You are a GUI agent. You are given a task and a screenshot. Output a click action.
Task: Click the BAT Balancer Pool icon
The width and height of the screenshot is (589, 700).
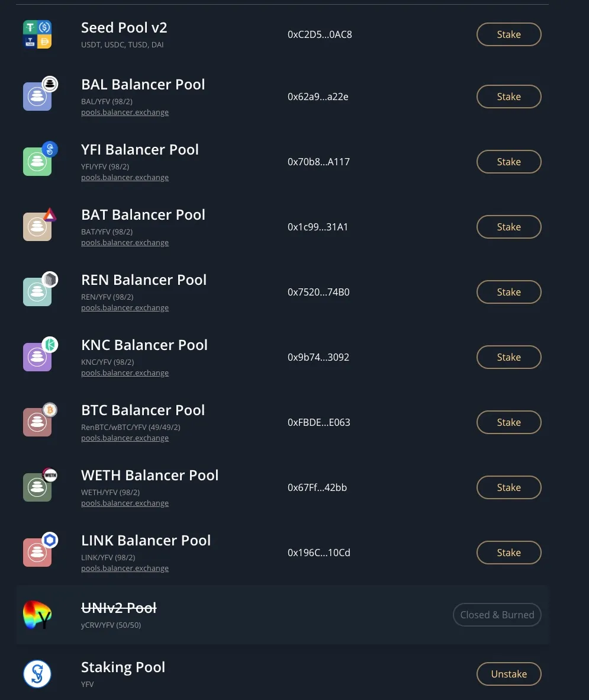38,226
